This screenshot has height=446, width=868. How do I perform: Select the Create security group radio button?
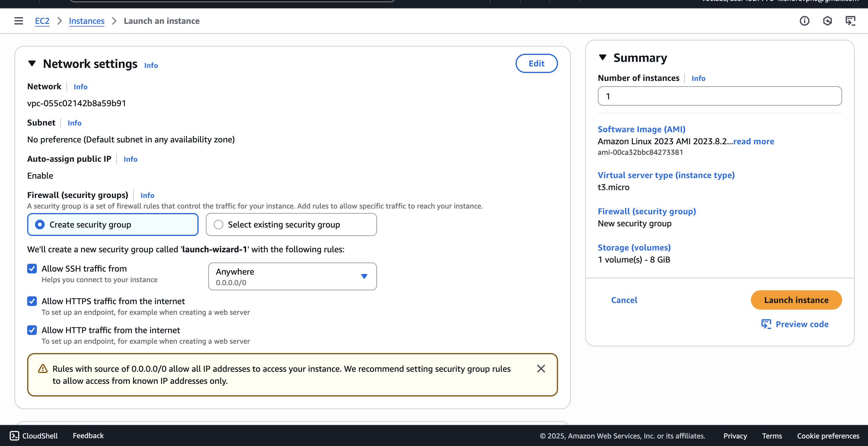pos(40,224)
